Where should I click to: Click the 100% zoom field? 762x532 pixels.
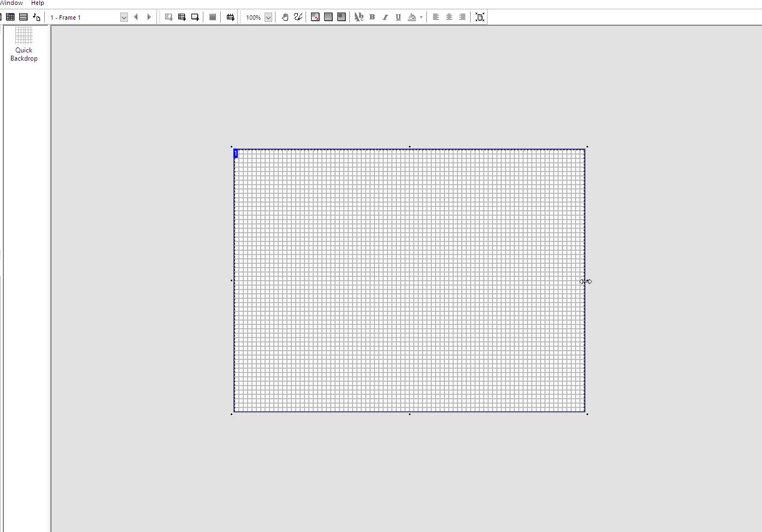click(254, 17)
